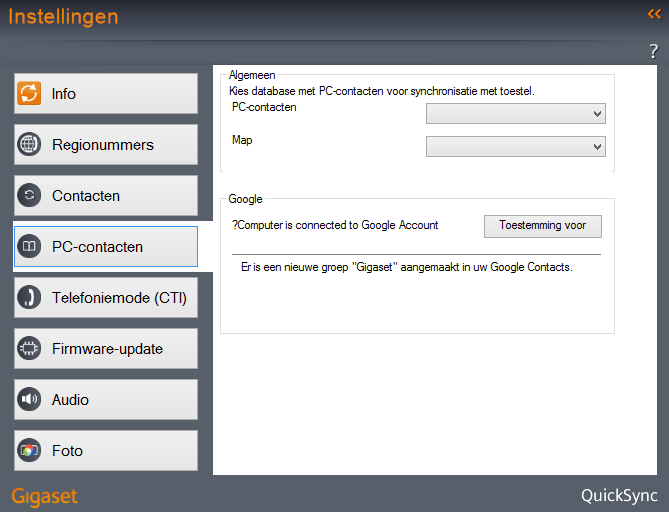Open the Audio settings tab
Viewport: 669px width, 512px height.
point(106,399)
